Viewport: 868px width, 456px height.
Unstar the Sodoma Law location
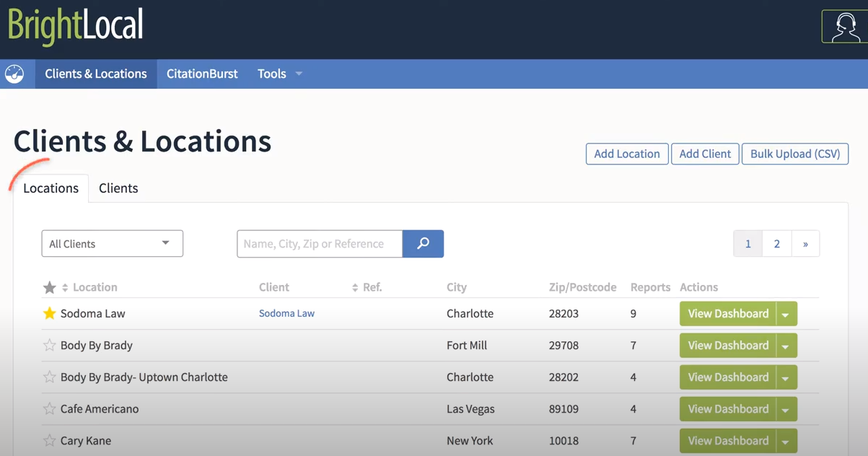[x=49, y=313]
